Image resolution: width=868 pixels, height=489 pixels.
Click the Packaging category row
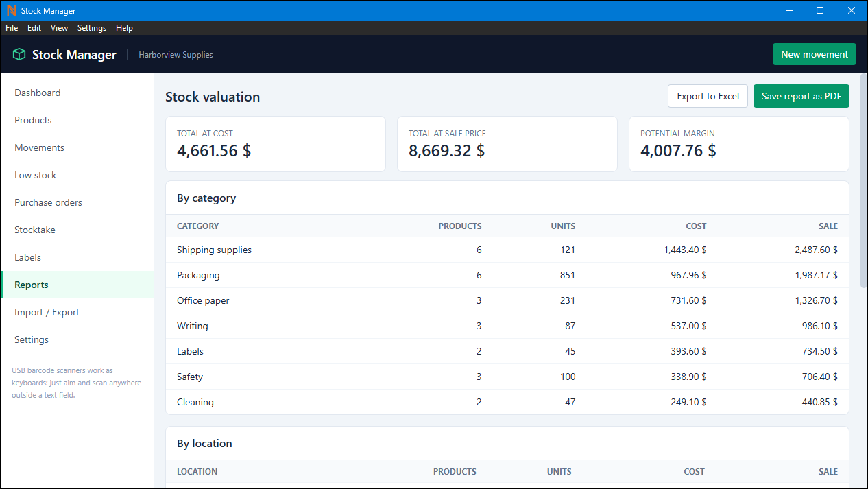507,275
